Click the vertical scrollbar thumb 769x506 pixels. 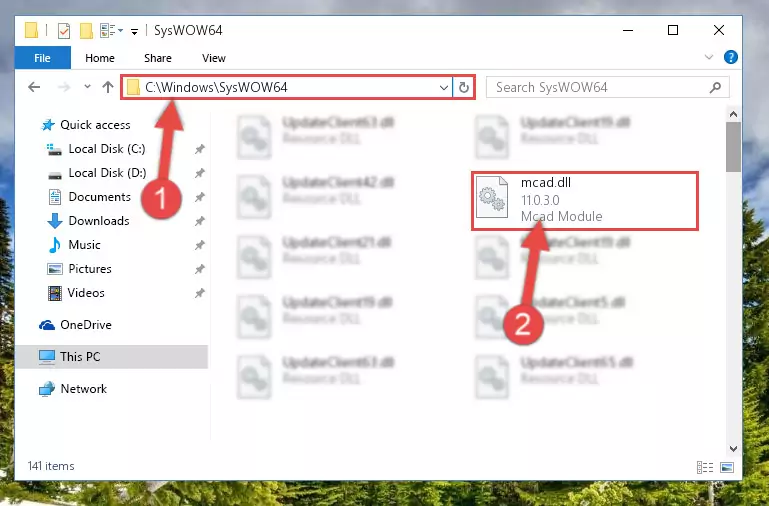(x=733, y=147)
